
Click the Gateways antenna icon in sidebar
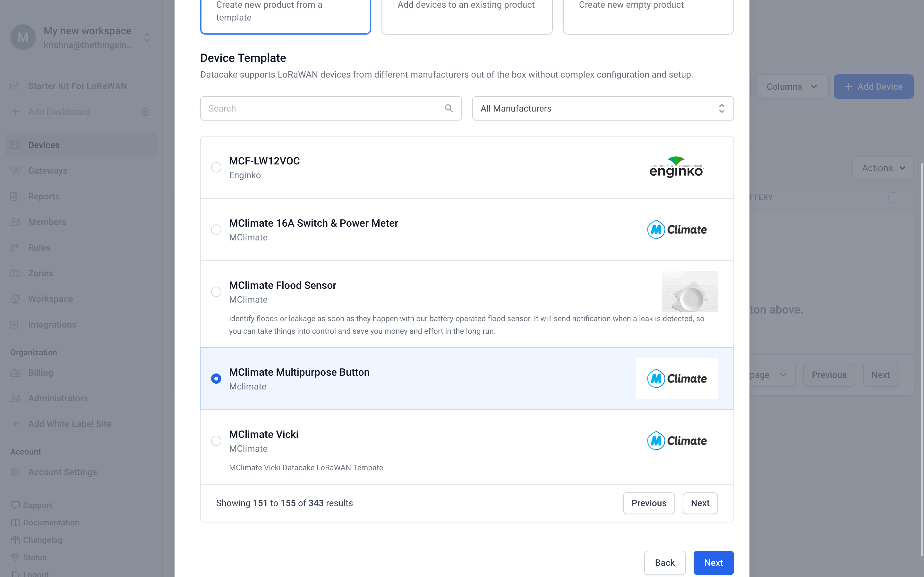coord(15,171)
